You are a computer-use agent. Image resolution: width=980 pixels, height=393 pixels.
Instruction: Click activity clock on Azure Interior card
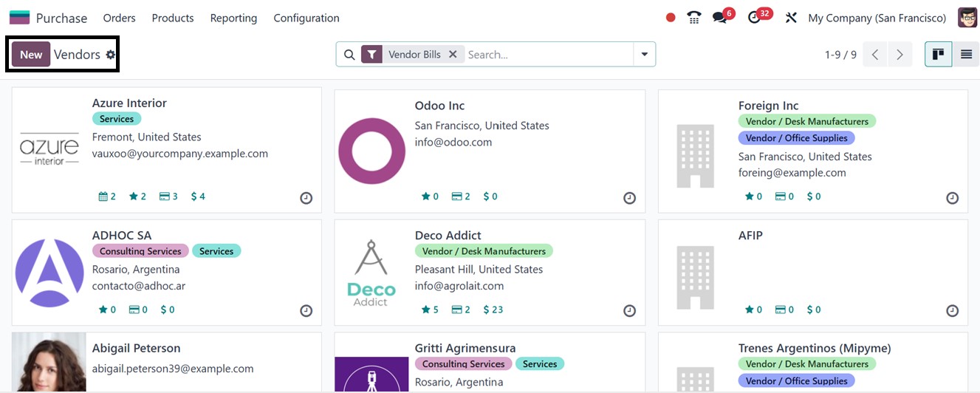[306, 198]
